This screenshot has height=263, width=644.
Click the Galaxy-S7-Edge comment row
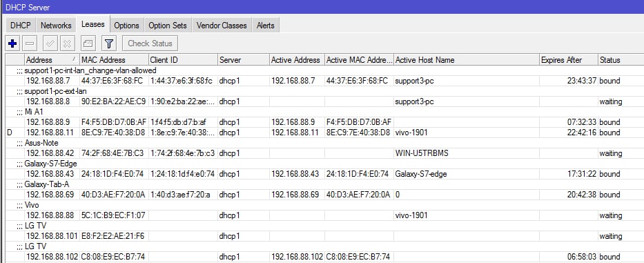324,164
